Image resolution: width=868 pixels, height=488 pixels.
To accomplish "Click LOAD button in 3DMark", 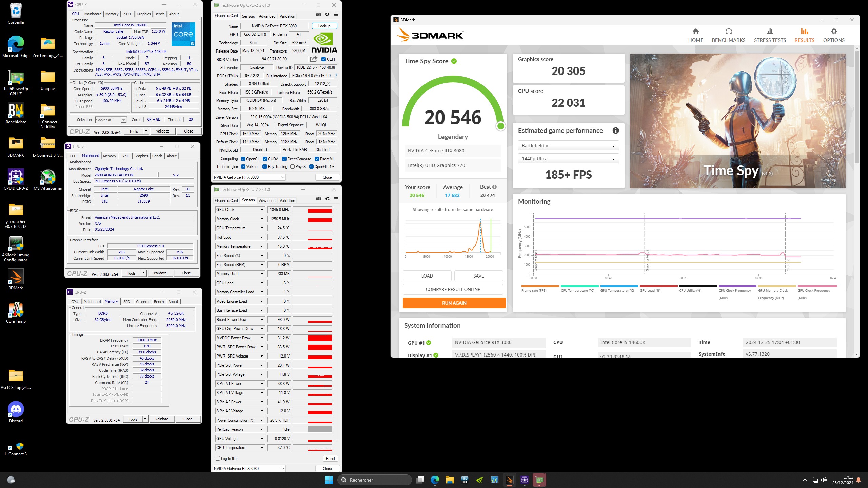I will [x=427, y=276].
